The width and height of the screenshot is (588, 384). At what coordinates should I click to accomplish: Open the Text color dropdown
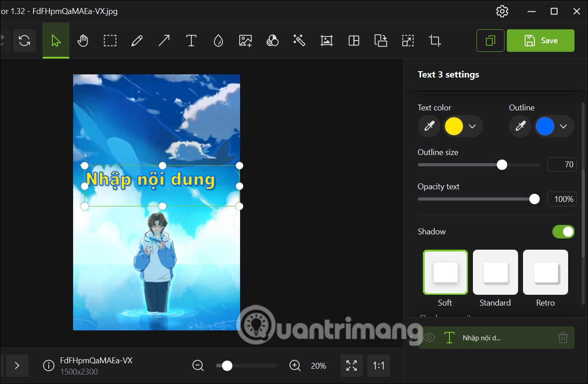[473, 126]
